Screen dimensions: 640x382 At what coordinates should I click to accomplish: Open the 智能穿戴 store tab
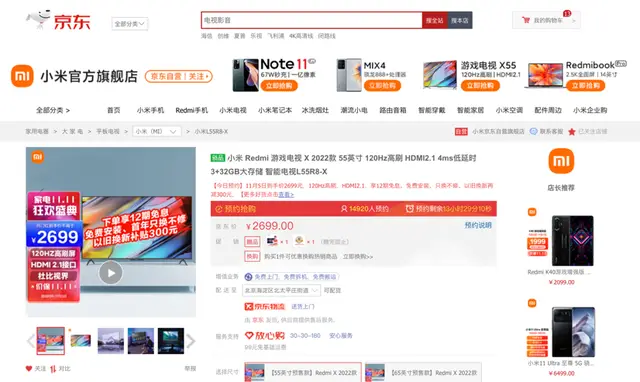pyautogui.click(x=431, y=110)
